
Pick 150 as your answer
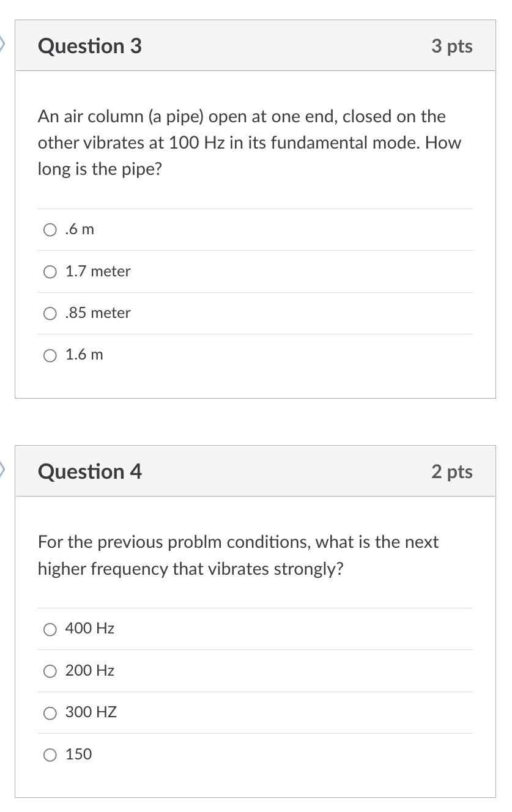tap(50, 755)
